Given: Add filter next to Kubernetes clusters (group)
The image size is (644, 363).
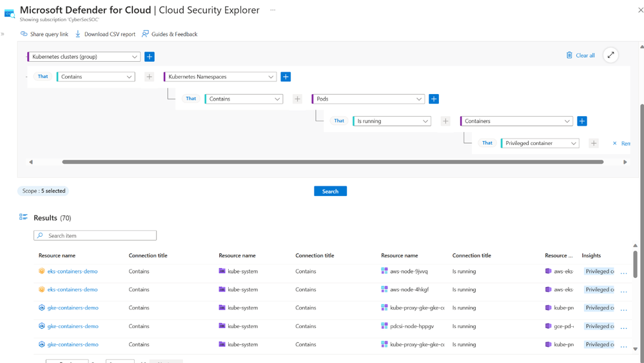Looking at the screenshot, I should click(150, 57).
